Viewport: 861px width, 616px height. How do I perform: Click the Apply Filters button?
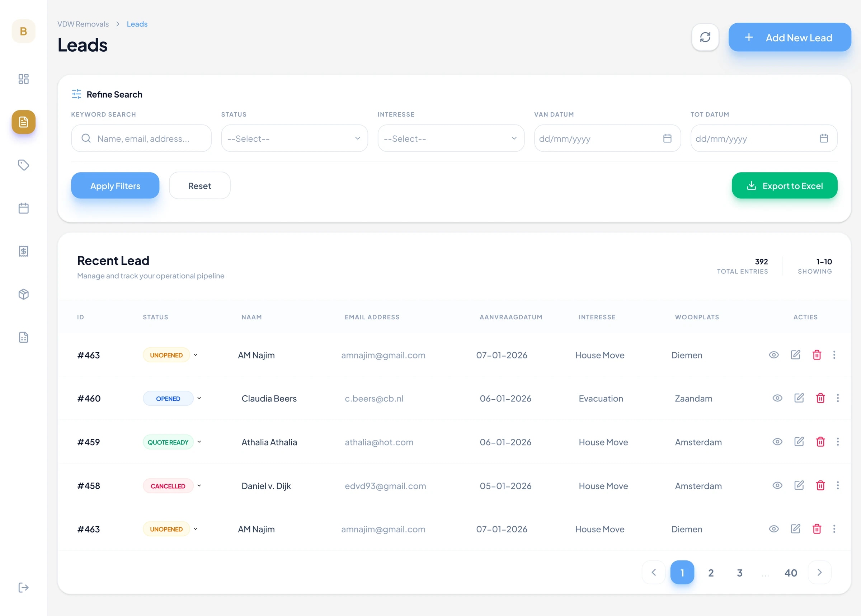[115, 185]
